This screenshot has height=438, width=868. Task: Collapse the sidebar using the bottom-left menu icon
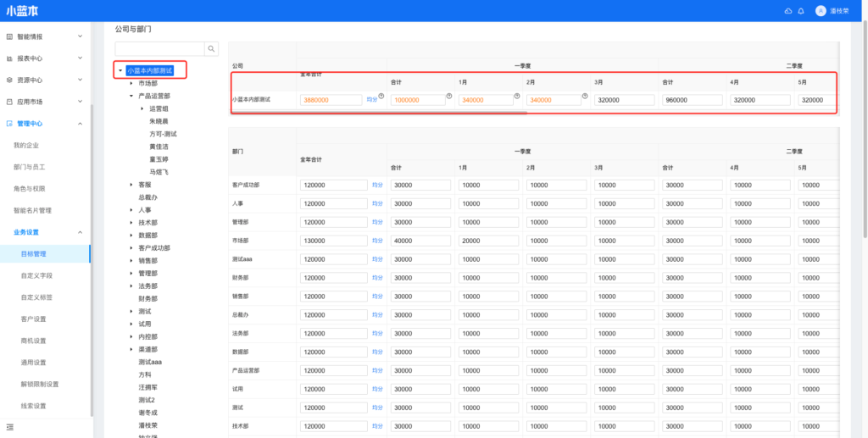click(x=9, y=426)
